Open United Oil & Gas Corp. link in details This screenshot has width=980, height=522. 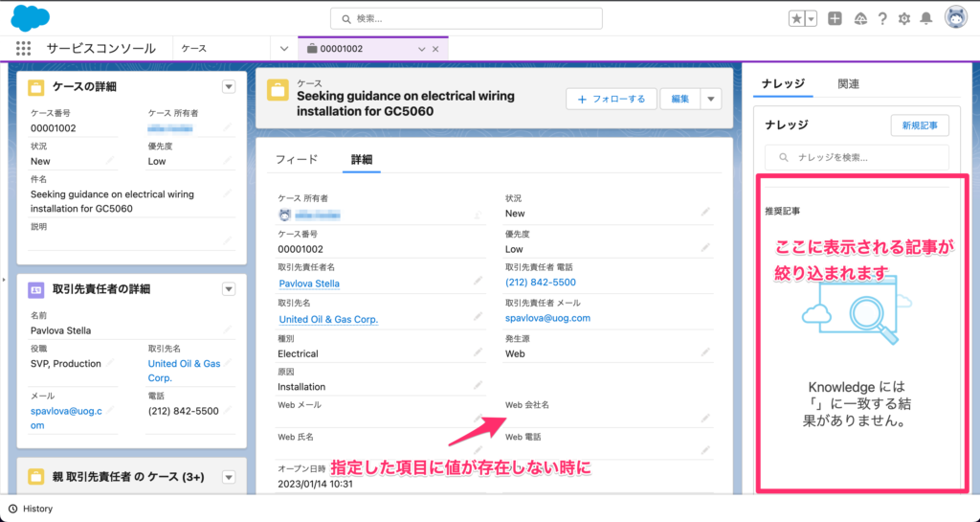click(x=328, y=319)
